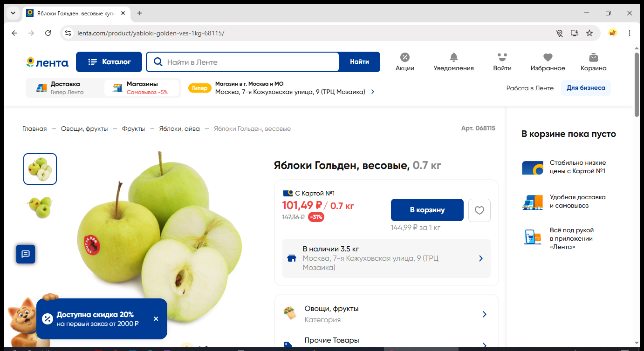Click the Лента logo
The height and width of the screenshot is (351, 644).
(48, 62)
